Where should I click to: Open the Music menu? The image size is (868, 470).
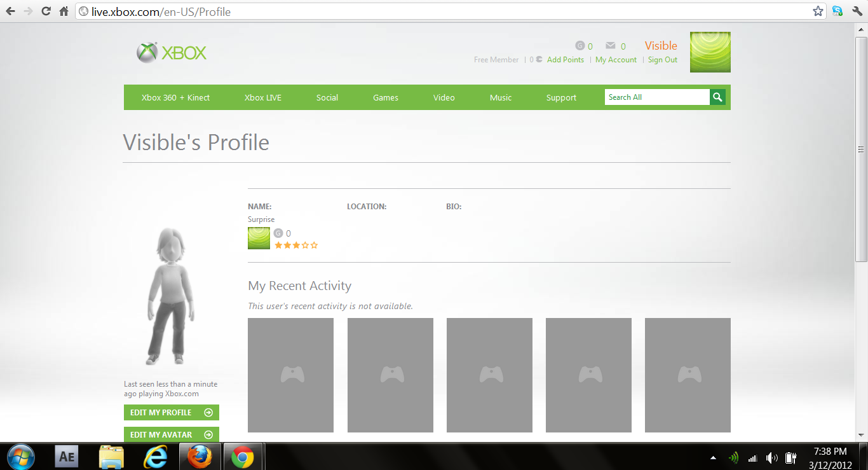click(501, 97)
